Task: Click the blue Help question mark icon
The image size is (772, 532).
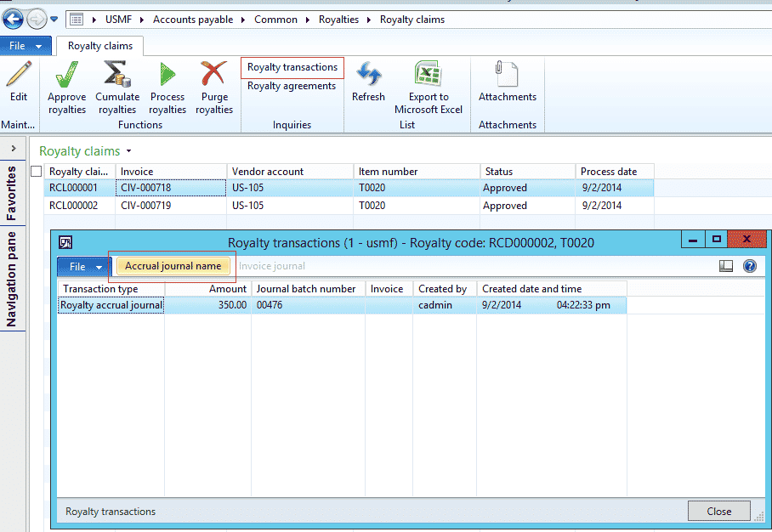Action: (x=749, y=266)
